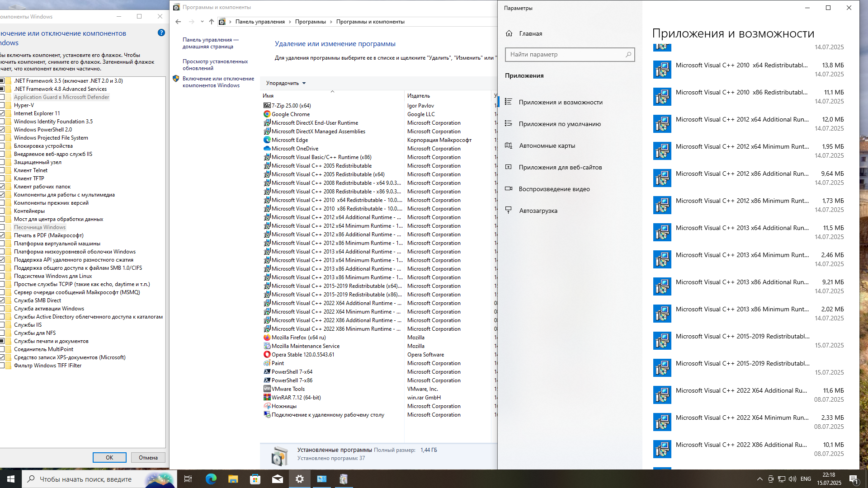
Task: Click the Автозагрузка startup icon
Action: (509, 211)
